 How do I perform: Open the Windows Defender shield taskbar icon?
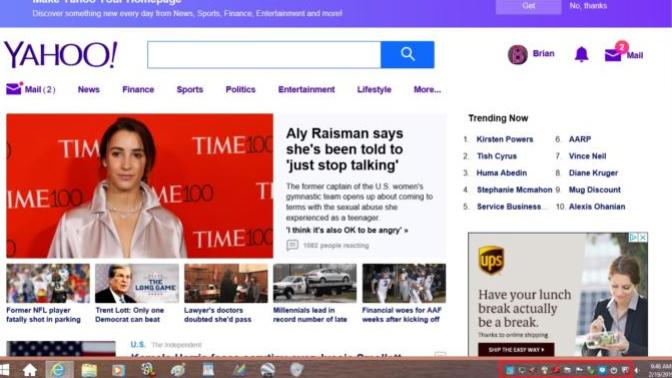coord(297,369)
